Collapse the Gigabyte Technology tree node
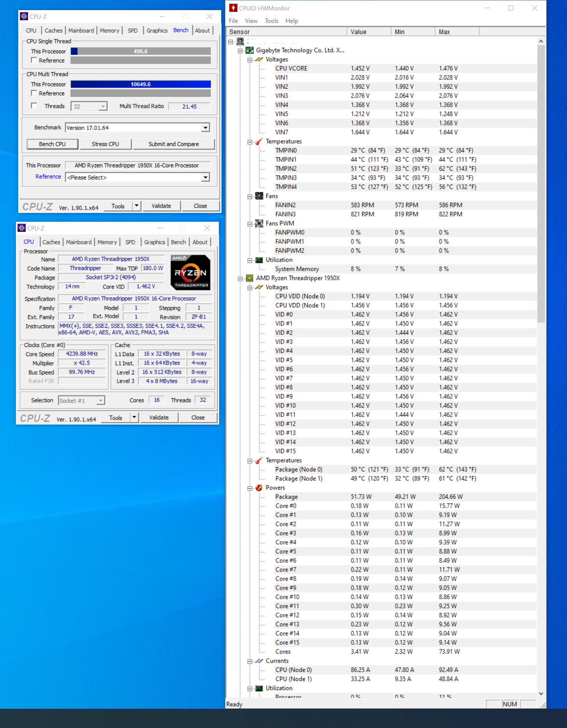This screenshot has width=567, height=728. pyautogui.click(x=240, y=51)
